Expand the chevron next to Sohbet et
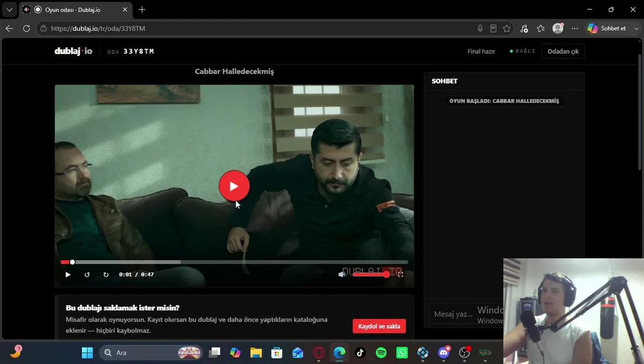644x364 pixels. (636, 28)
